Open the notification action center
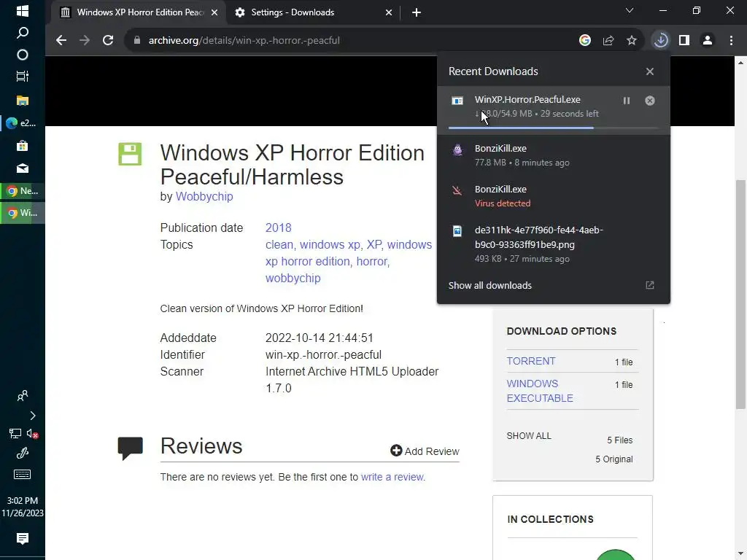Image resolution: width=747 pixels, height=560 pixels. (23, 539)
